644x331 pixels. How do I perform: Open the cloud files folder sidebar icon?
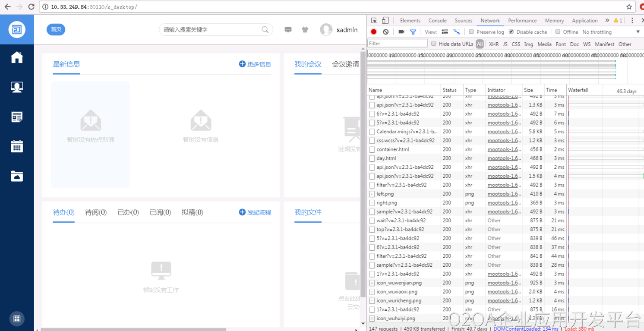pyautogui.click(x=17, y=176)
